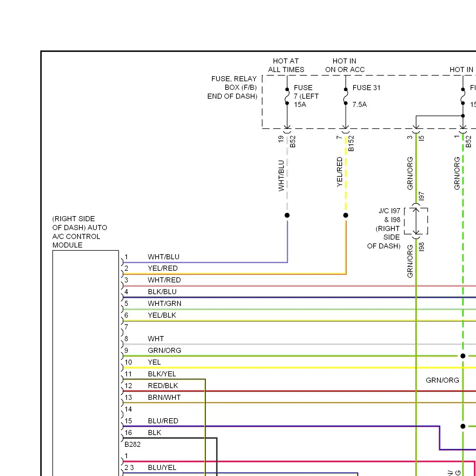Select pin 16 BLK label
Image resolution: width=476 pixels, height=476 pixels.
tap(155, 433)
